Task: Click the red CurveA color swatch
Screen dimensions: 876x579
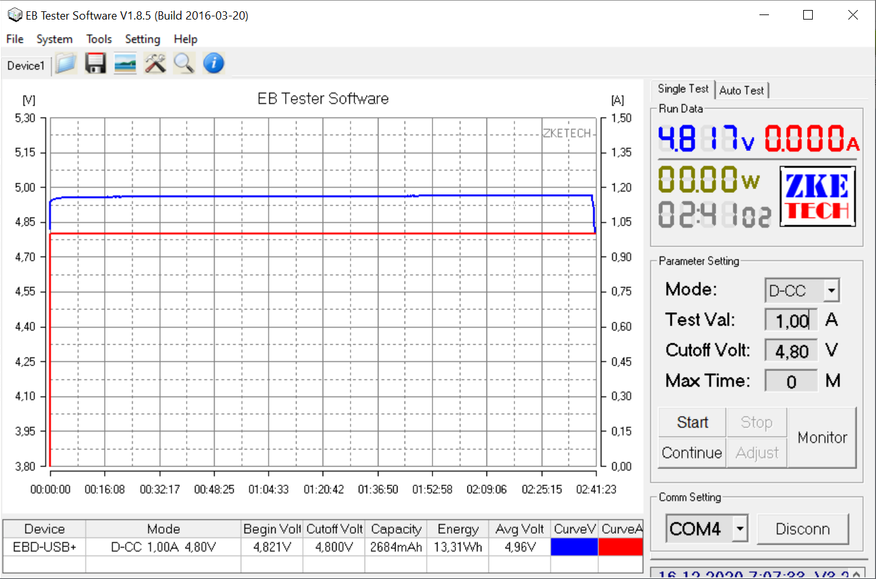Action: [621, 547]
